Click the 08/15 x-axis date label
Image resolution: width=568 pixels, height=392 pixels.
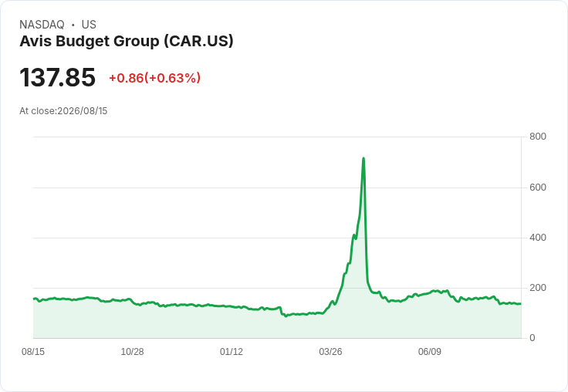[x=33, y=351]
